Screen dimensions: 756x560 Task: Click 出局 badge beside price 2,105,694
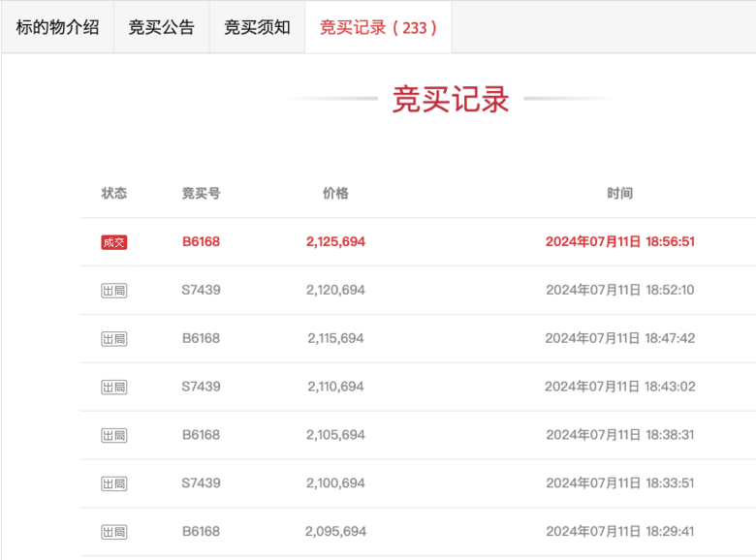pos(114,436)
